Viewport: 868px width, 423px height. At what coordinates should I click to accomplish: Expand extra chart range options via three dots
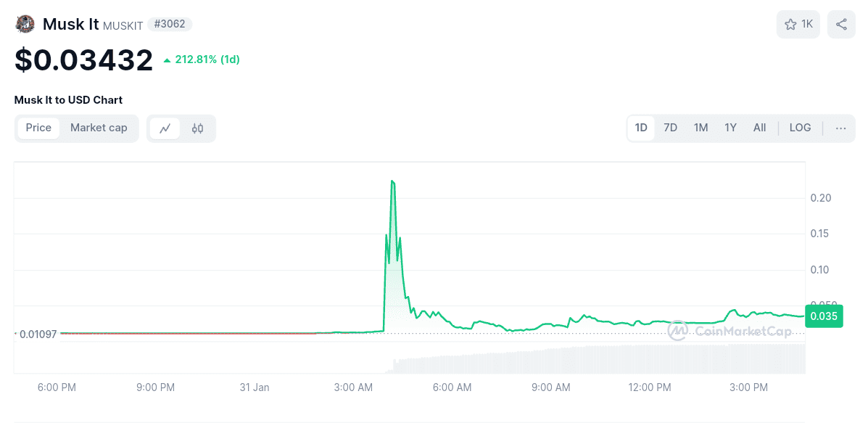click(x=840, y=128)
